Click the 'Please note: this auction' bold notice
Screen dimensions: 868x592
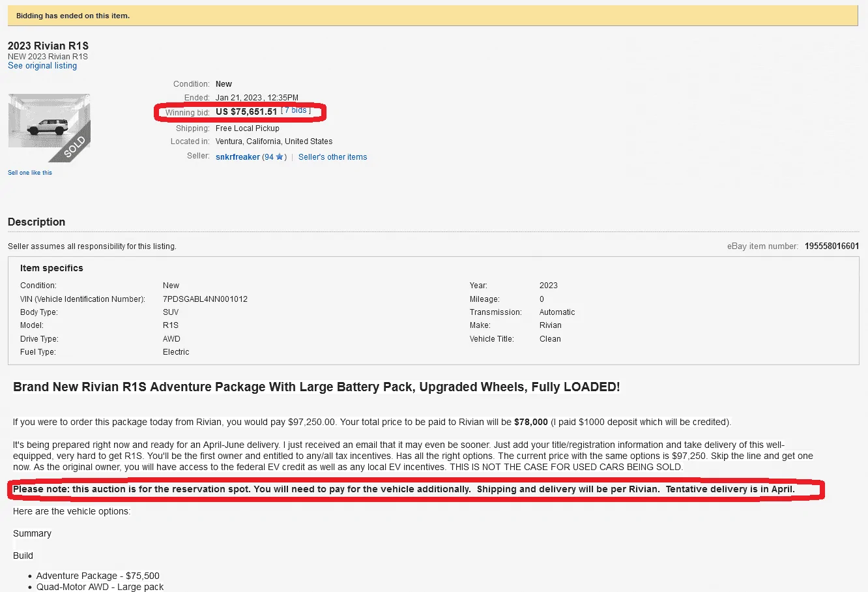coord(404,490)
